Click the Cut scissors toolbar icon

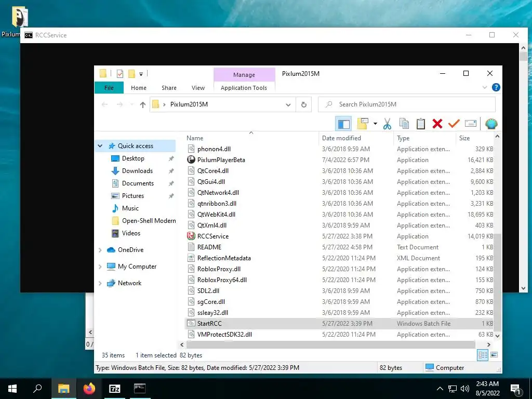point(387,124)
